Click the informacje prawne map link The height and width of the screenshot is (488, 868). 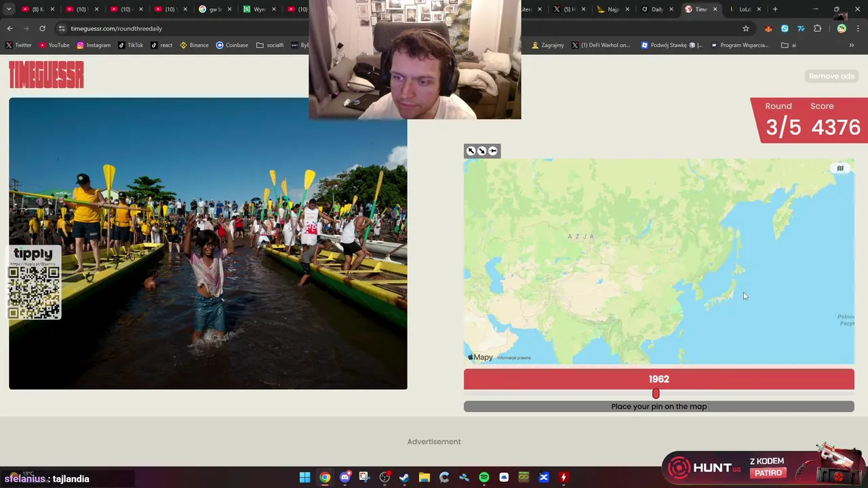pyautogui.click(x=514, y=358)
